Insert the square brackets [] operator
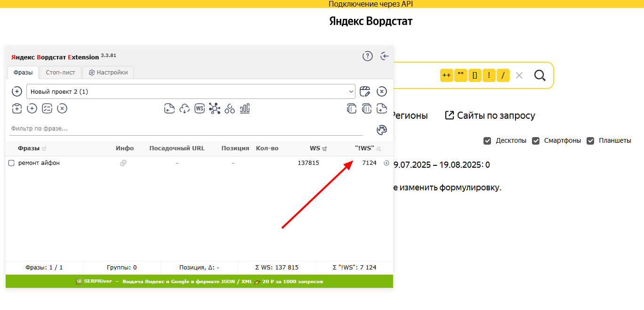This screenshot has width=644, height=310. coord(475,75)
